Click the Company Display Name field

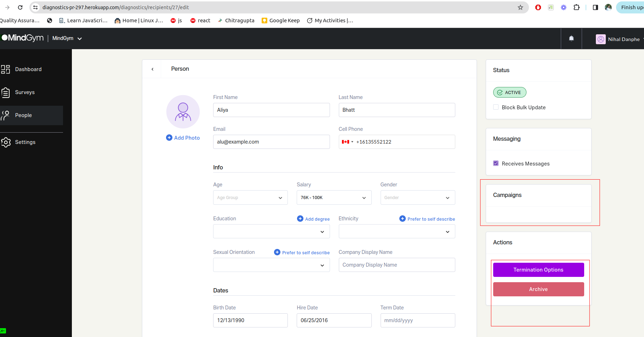click(397, 265)
